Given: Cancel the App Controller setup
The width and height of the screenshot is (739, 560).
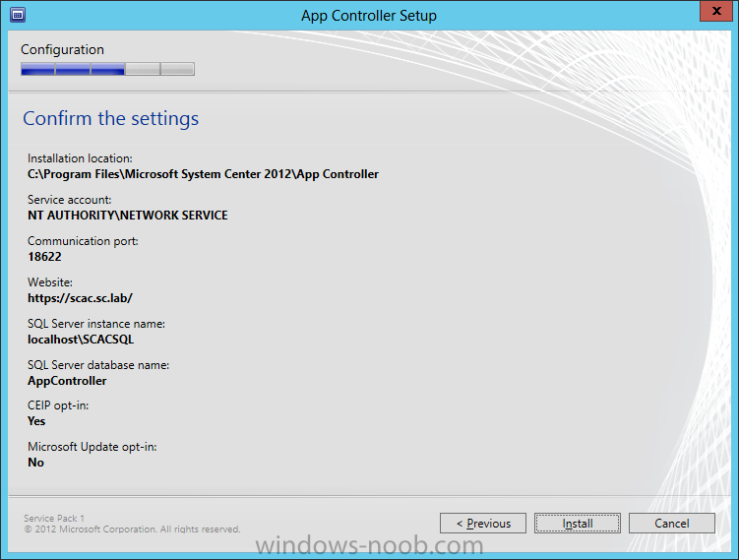Looking at the screenshot, I should click(672, 524).
